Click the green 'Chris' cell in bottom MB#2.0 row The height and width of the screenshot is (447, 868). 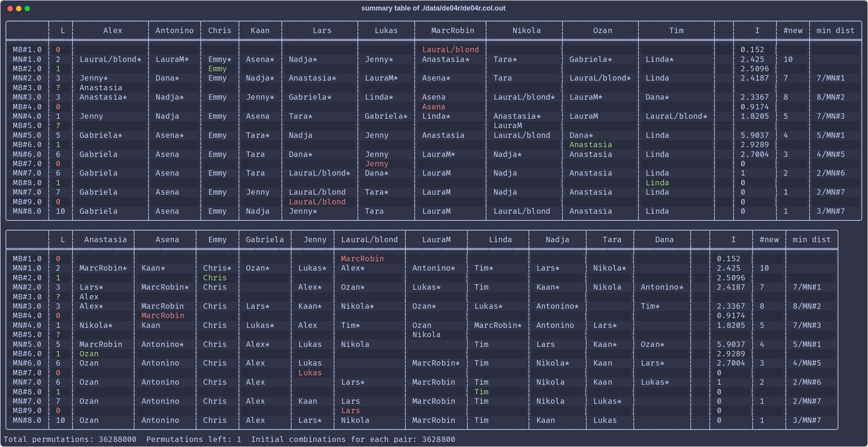tap(215, 278)
